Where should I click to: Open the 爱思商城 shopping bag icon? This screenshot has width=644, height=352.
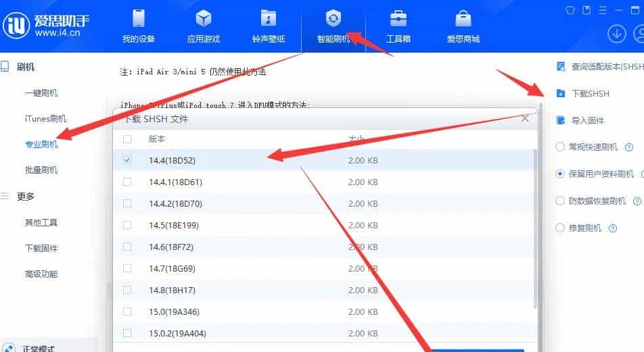tap(463, 18)
